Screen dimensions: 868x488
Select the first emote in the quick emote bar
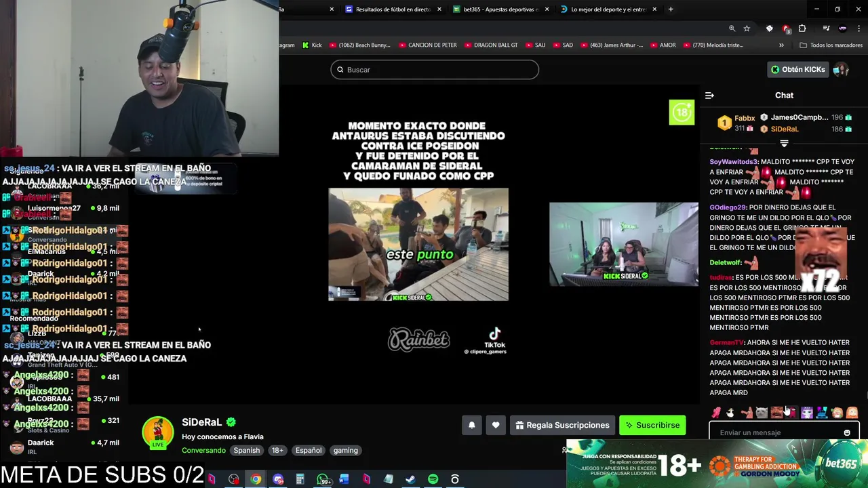(716, 413)
